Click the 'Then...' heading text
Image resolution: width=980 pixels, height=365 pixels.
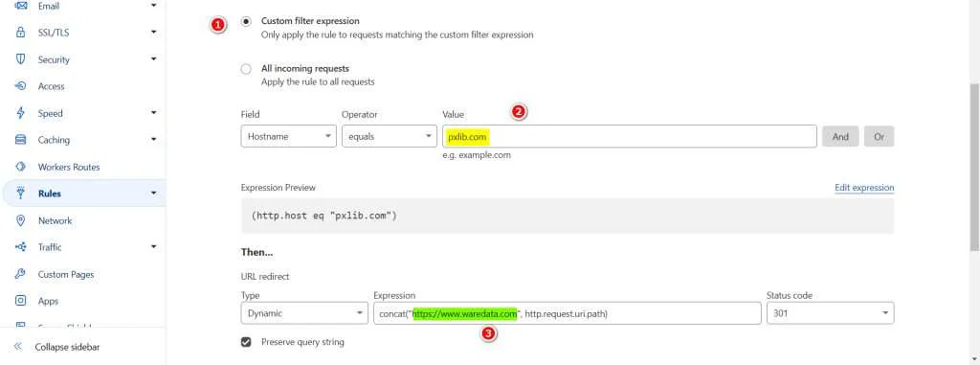pyautogui.click(x=256, y=252)
